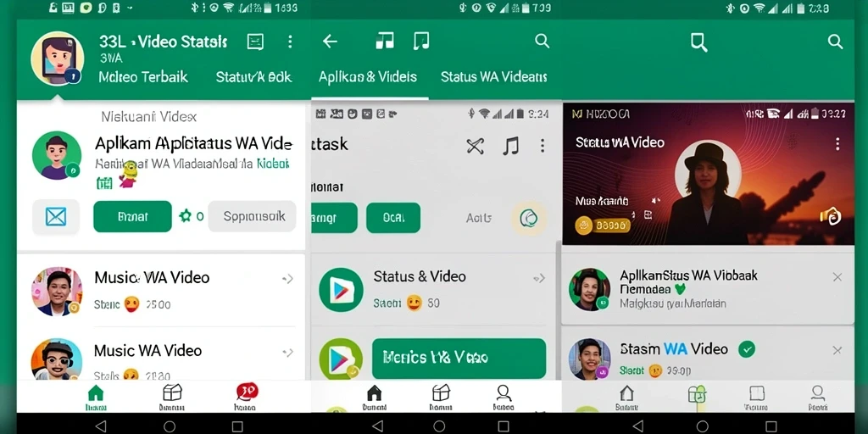Tap the green Bmat button
The height and width of the screenshot is (434, 868).
click(x=133, y=216)
